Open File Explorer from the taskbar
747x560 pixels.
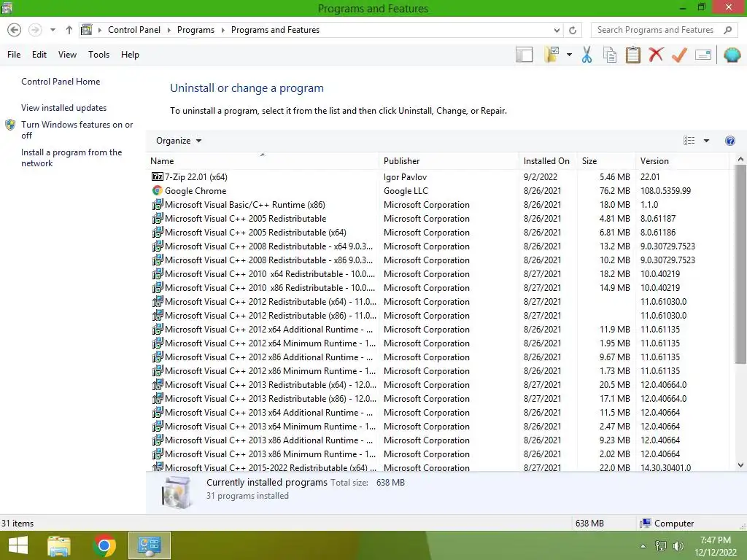pyautogui.click(x=59, y=545)
